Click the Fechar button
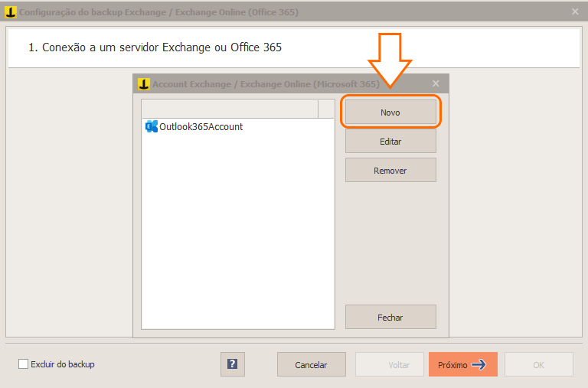The image size is (588, 388). coord(390,317)
